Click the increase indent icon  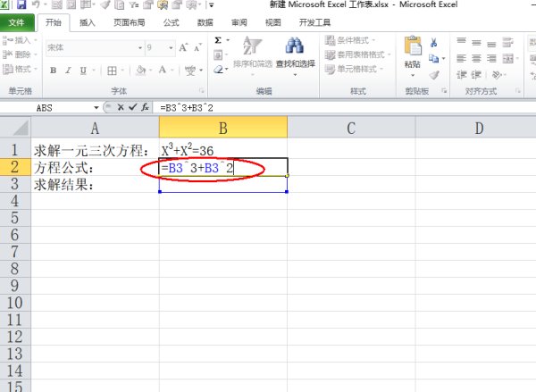(476, 74)
